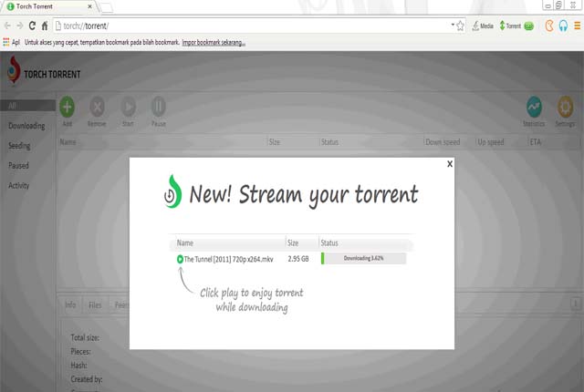Click the Downloading 3.62% progress bar
The image size is (584, 392).
[x=363, y=259]
